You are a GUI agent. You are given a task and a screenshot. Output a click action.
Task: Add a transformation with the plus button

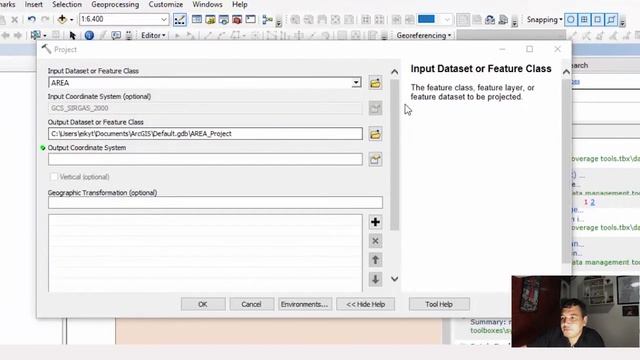pos(375,222)
